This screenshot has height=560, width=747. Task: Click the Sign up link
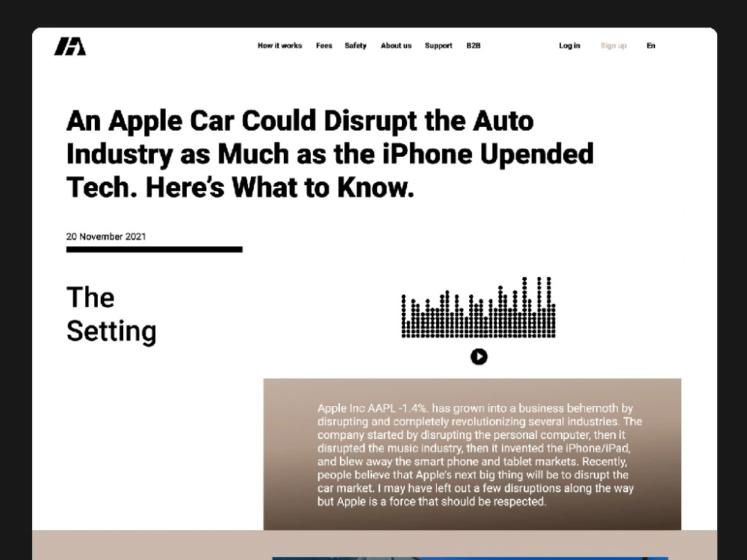click(x=613, y=46)
